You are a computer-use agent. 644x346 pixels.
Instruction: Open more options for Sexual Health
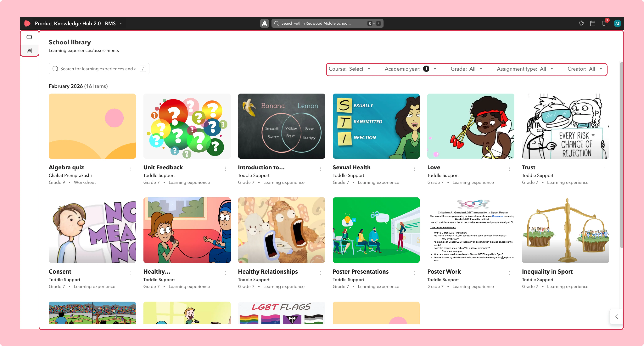(x=414, y=169)
